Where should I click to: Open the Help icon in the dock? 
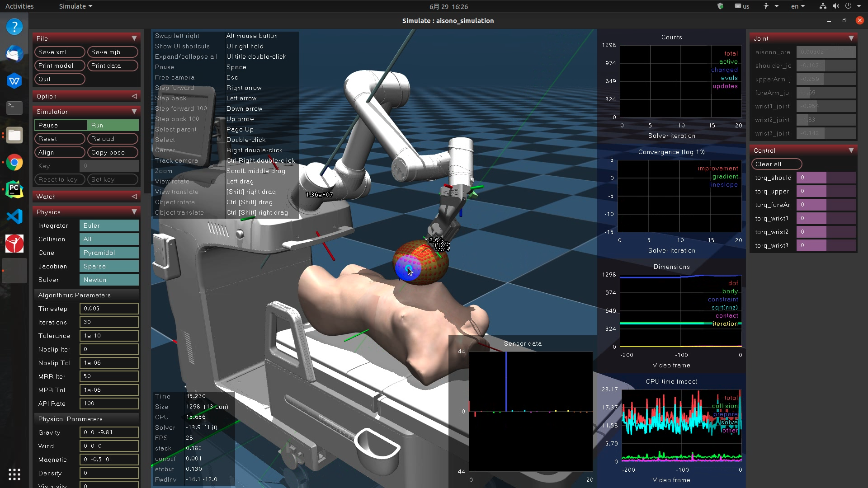(x=14, y=27)
